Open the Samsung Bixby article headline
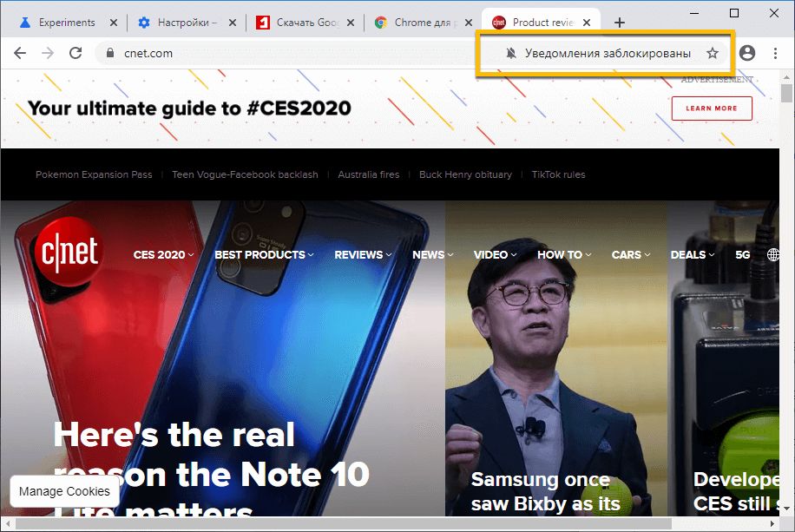795x532 pixels. (x=547, y=492)
